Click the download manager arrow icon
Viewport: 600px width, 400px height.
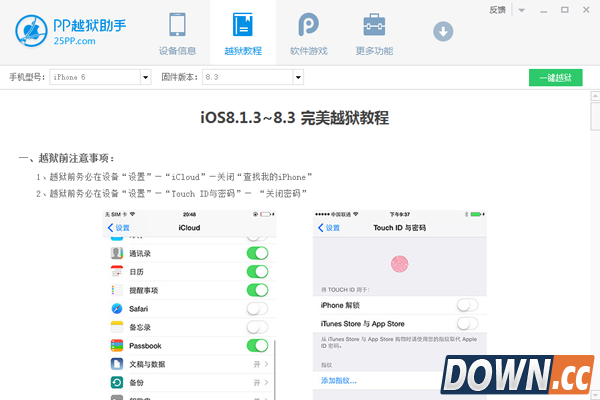pyautogui.click(x=443, y=32)
